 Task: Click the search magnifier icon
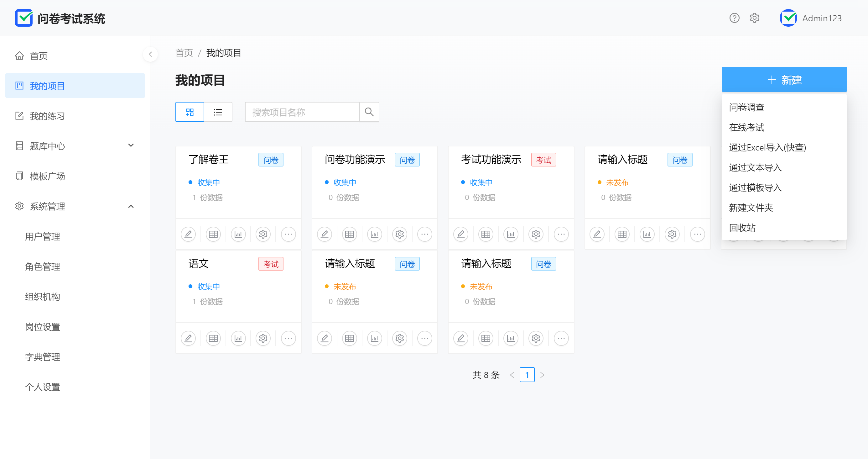pos(369,112)
